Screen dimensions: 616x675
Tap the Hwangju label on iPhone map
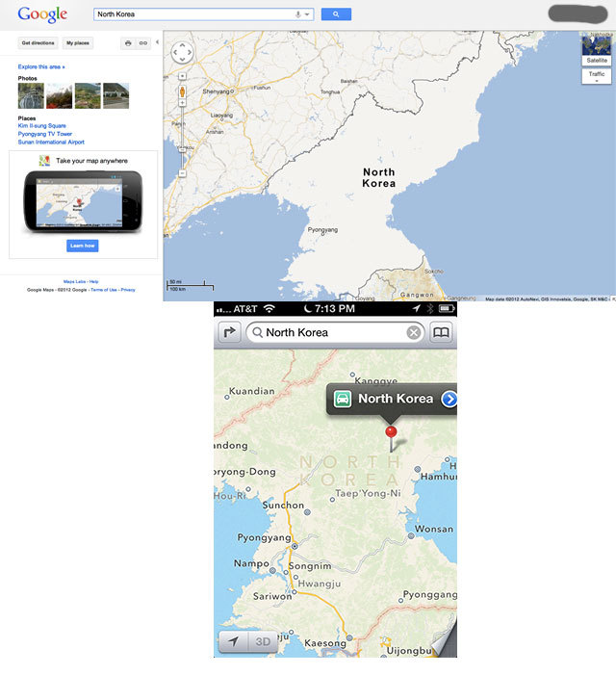[x=320, y=584]
